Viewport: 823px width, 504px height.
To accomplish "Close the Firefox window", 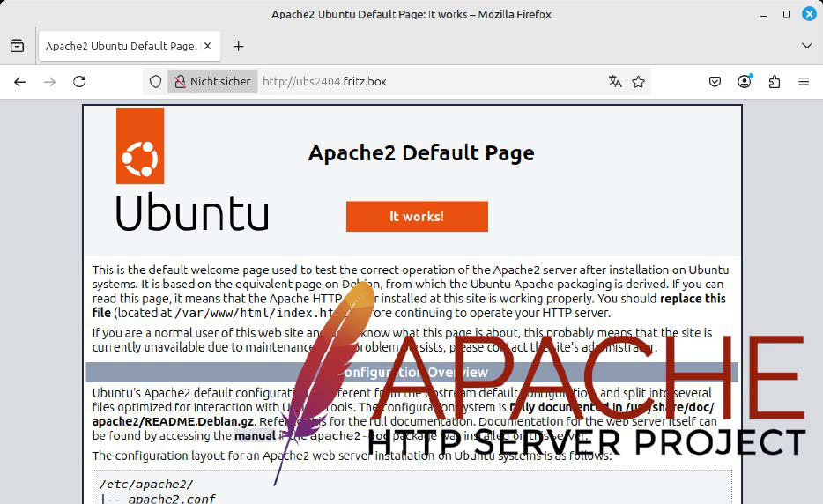I will coord(809,14).
